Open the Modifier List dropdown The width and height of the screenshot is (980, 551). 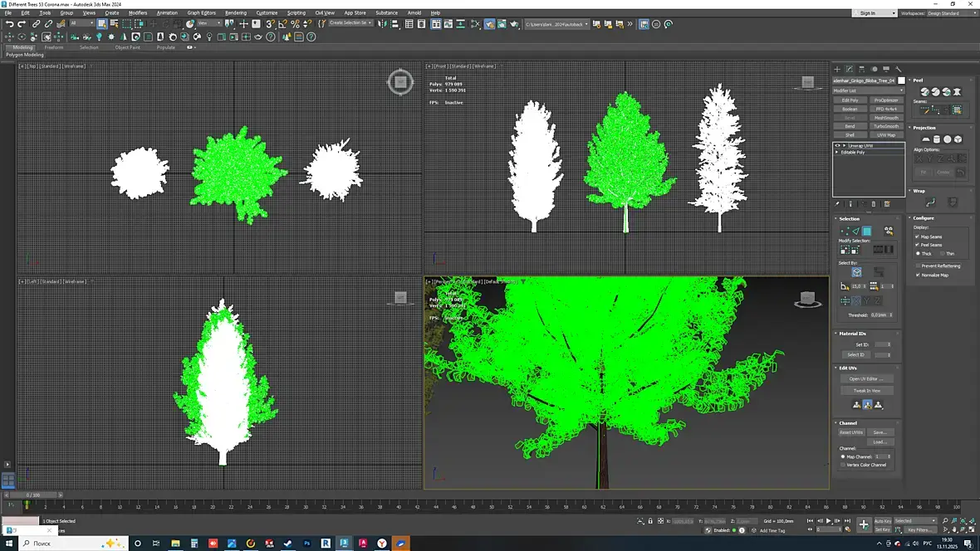[x=868, y=90]
